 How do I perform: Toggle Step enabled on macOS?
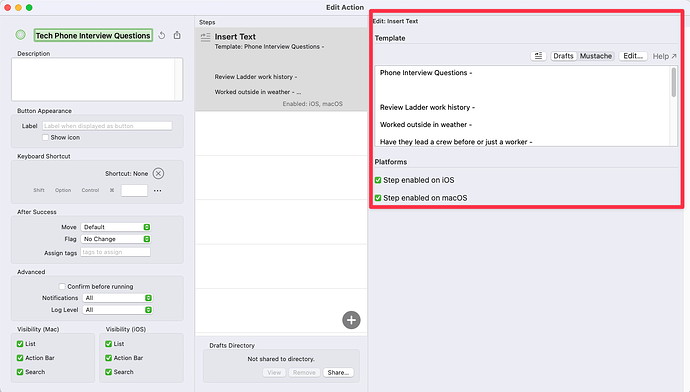(x=378, y=198)
